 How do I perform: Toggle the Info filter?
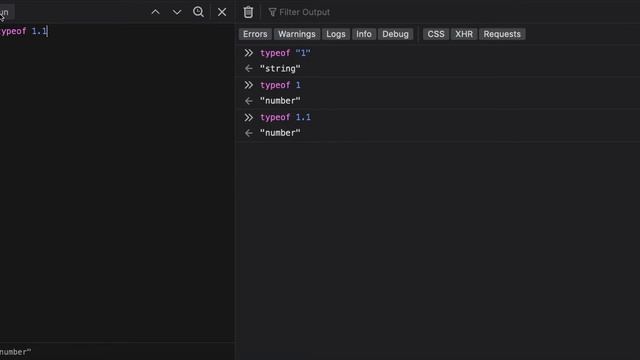tap(364, 34)
